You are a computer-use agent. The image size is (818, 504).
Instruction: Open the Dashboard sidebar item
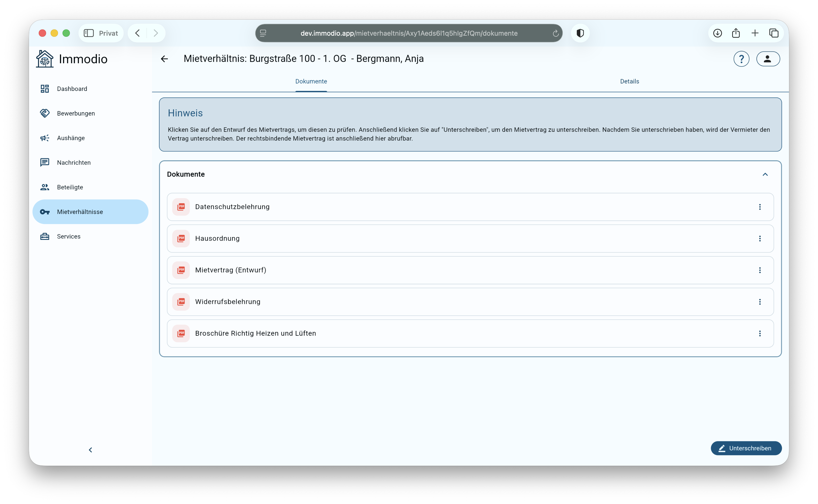click(x=90, y=89)
